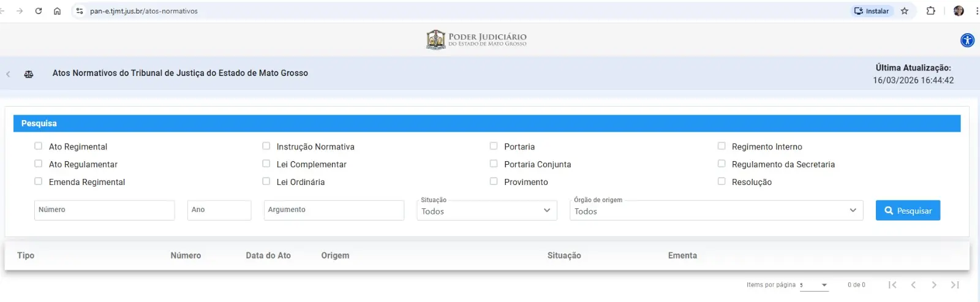The width and height of the screenshot is (980, 302).
Task: Click Poder Judiciário logo
Action: coord(477,40)
